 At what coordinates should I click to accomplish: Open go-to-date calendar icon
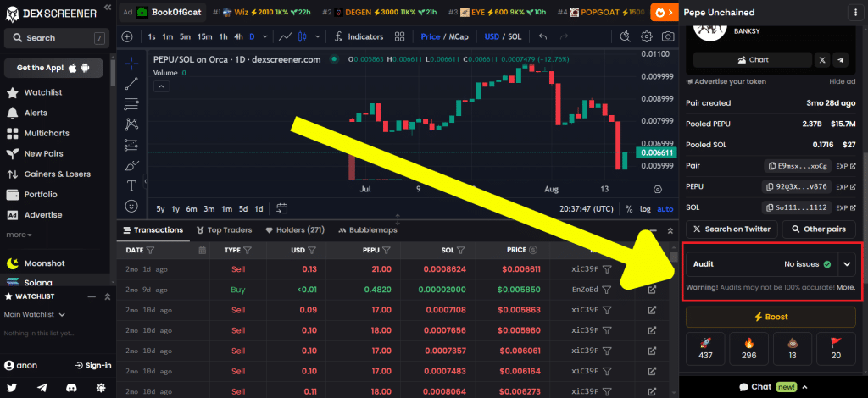click(x=281, y=209)
